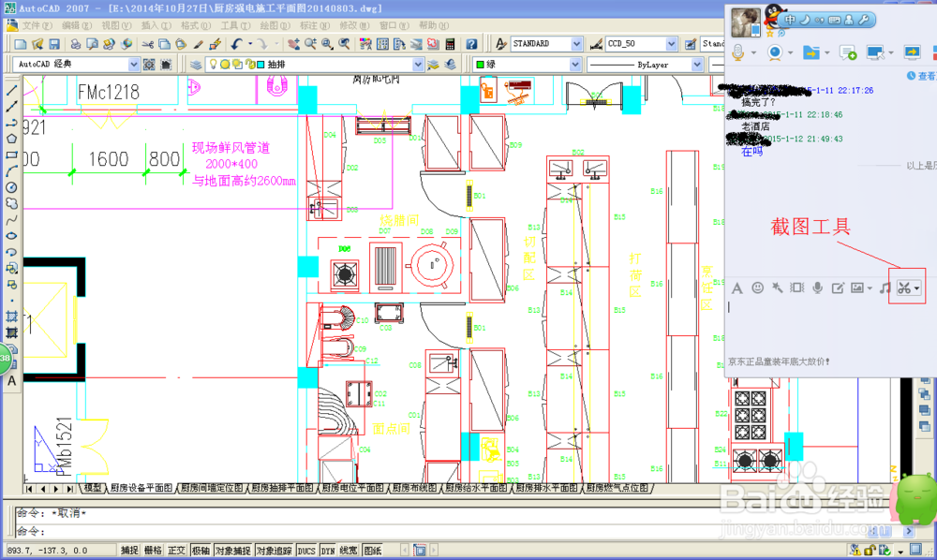Image resolution: width=937 pixels, height=560 pixels.
Task: Open the QuickCalc calculator icon
Action: [451, 44]
